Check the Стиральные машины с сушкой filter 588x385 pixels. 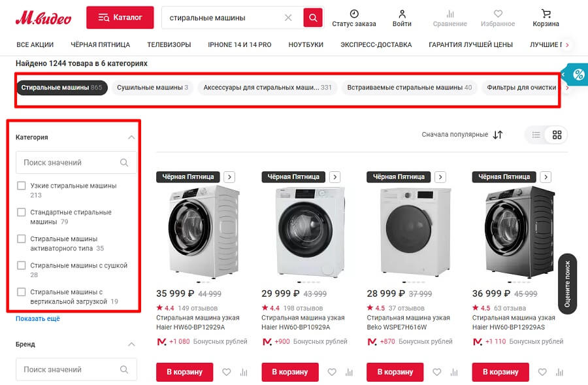[21, 266]
